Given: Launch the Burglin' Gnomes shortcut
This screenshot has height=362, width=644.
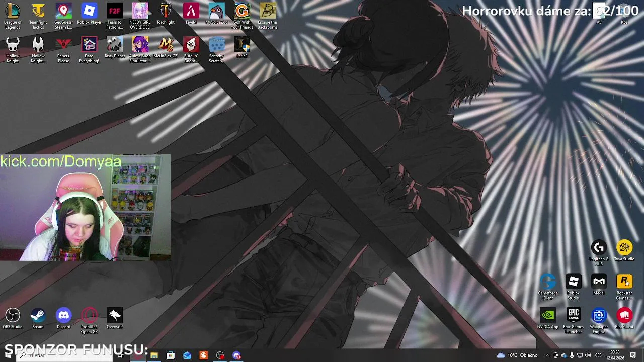Looking at the screenshot, I should click(x=191, y=50).
